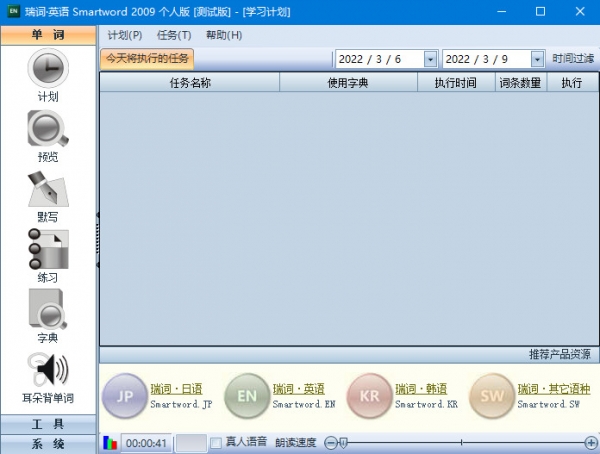
Task: Select the 默写 pen icon
Action: 48,189
